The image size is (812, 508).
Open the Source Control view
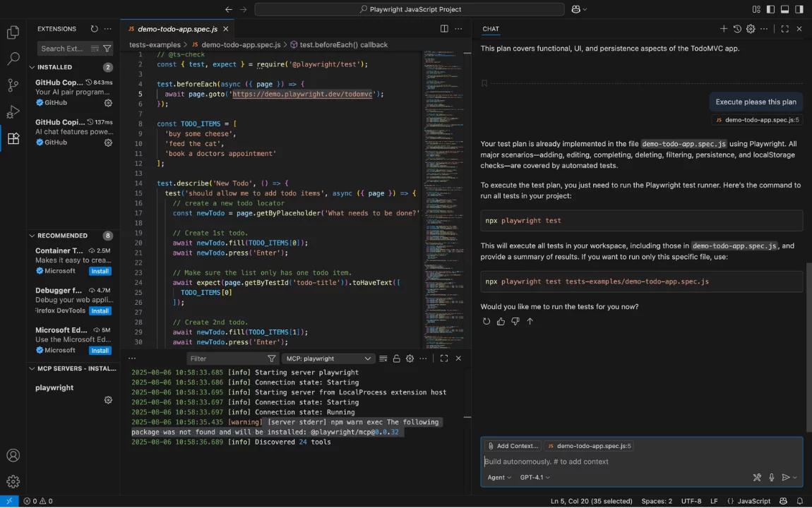pyautogui.click(x=13, y=85)
